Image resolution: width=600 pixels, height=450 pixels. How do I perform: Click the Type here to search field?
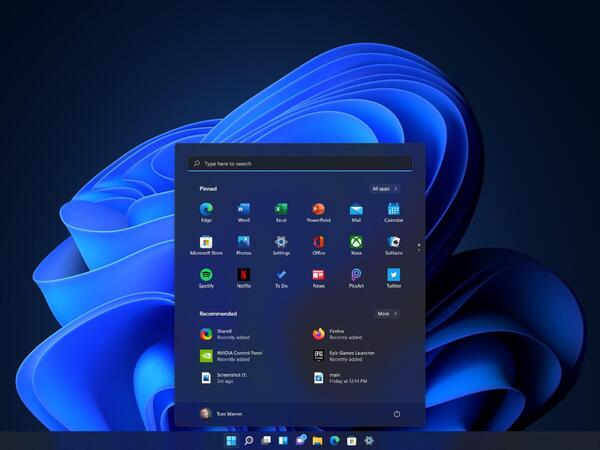(x=300, y=163)
